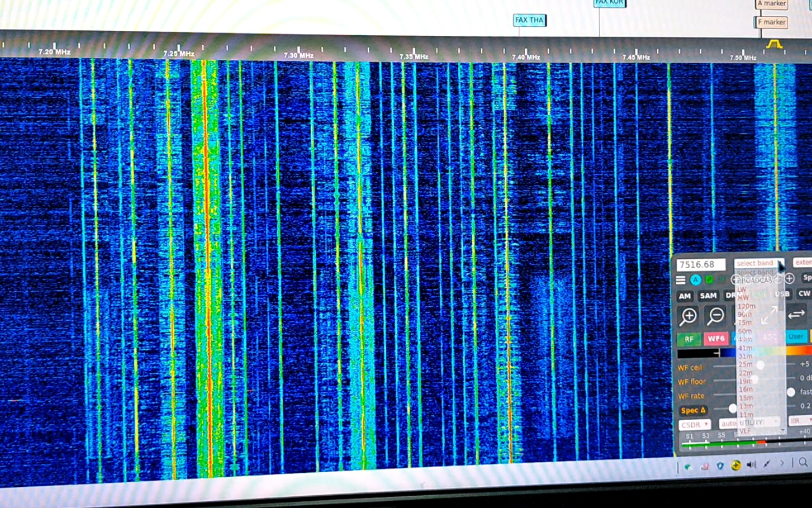Image resolution: width=812 pixels, height=508 pixels.
Task: Expand hidden tray icons with the chevron
Action: 782,463
